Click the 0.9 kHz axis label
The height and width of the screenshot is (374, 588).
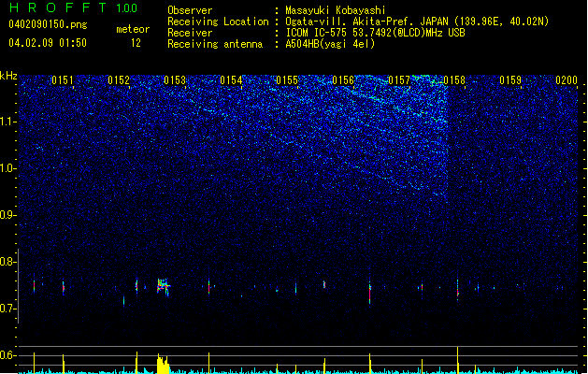tap(7, 215)
